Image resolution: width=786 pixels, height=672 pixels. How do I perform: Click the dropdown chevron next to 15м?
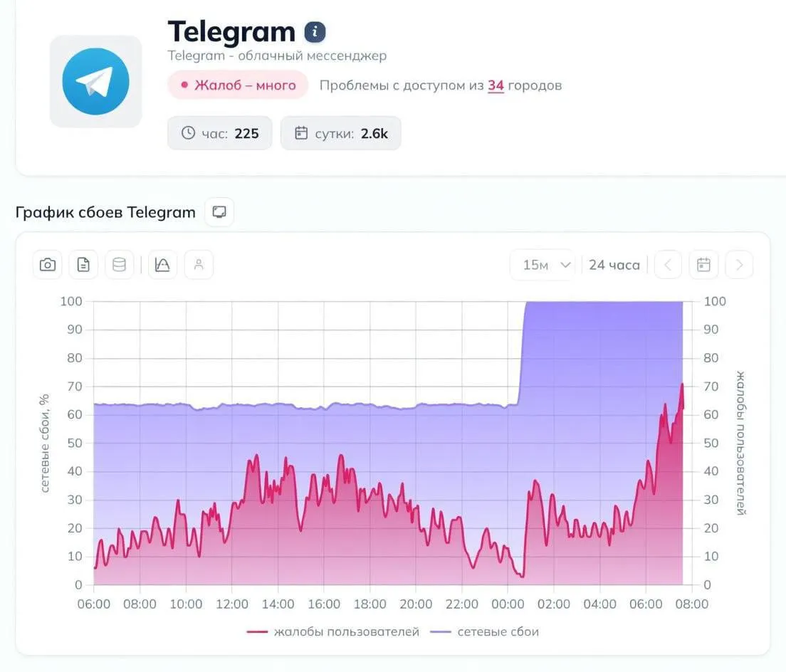565,265
